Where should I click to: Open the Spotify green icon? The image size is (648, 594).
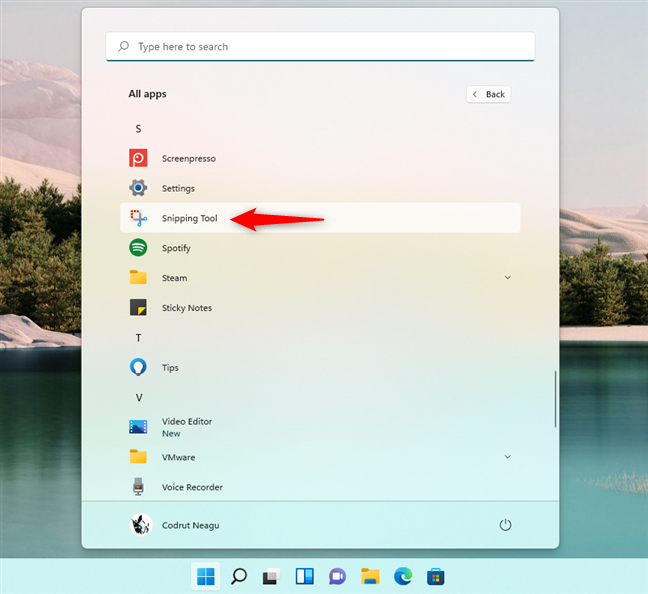pyautogui.click(x=138, y=248)
